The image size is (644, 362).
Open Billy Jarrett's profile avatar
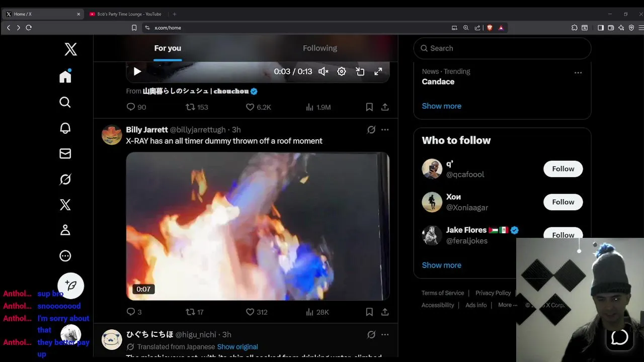point(112,135)
